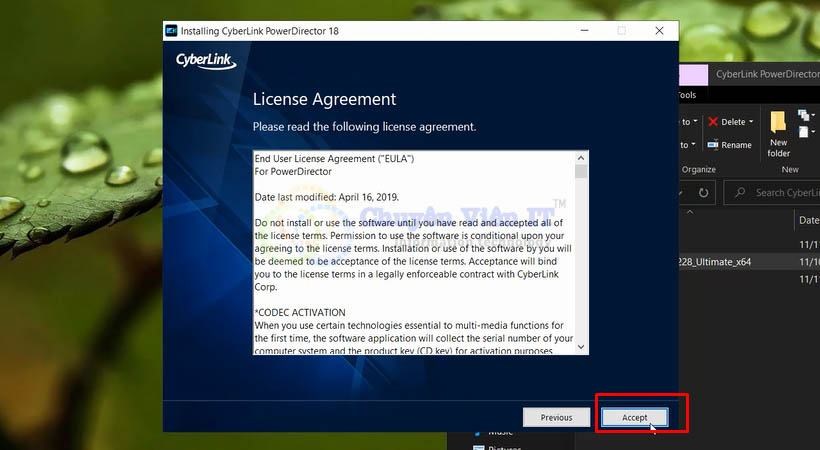The image size is (820, 450).
Task: Click the red Delete X icon
Action: point(713,122)
